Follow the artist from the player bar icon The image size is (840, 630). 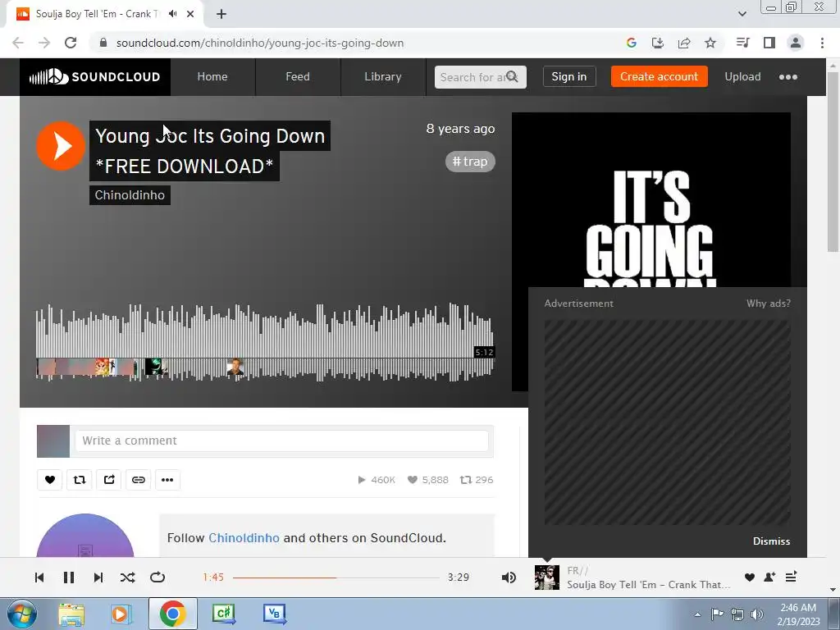[x=769, y=577]
